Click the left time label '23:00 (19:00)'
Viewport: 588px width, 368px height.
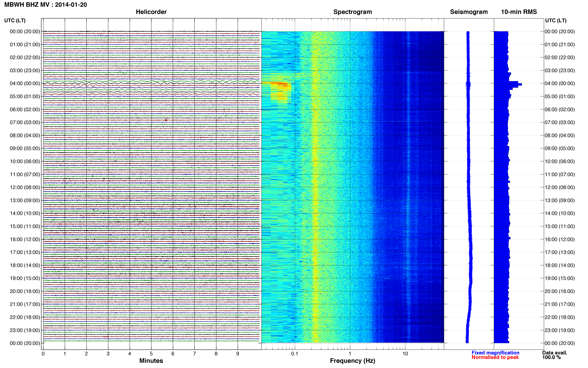pos(25,330)
